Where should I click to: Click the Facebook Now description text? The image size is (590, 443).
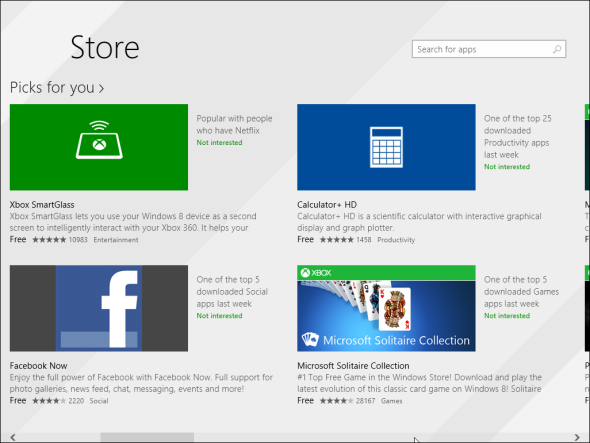[x=141, y=383]
